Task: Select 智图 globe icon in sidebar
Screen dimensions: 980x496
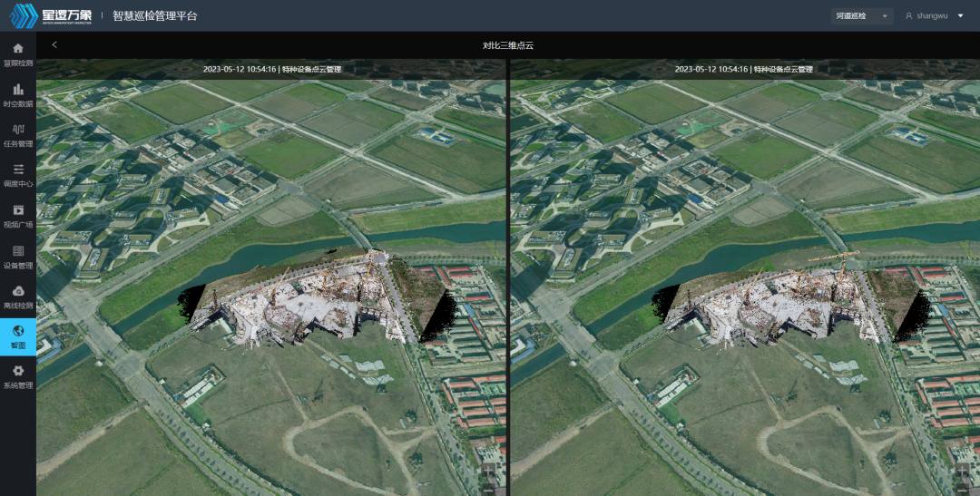Action: 18,332
